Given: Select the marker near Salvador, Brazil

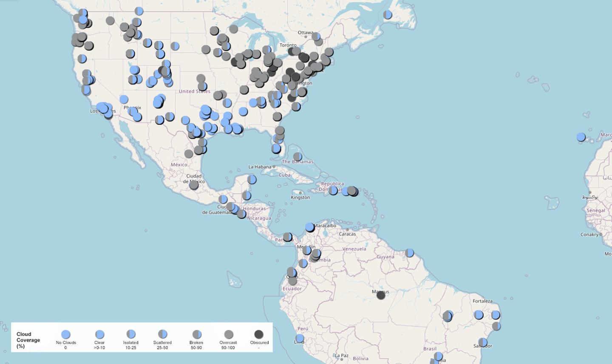Looking at the screenshot, I should [483, 342].
